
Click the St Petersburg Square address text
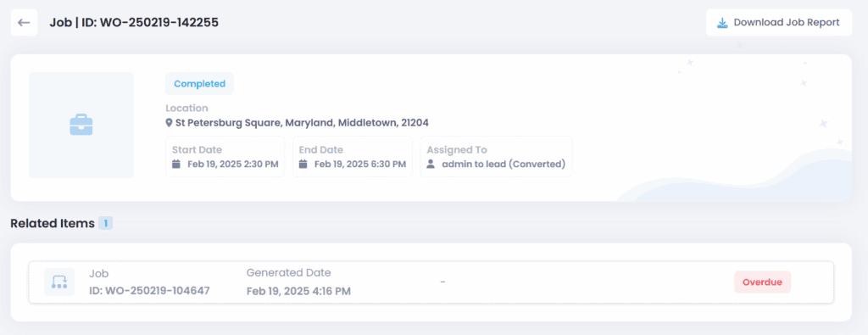(x=302, y=122)
